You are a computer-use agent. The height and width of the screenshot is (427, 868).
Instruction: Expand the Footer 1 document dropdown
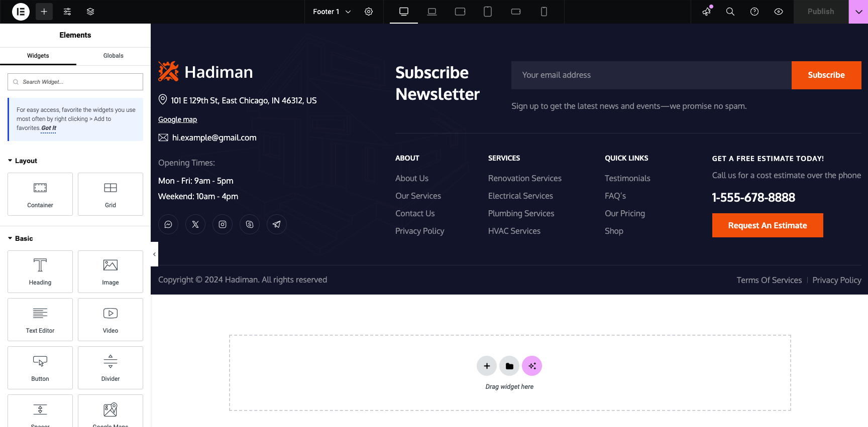pyautogui.click(x=348, y=12)
